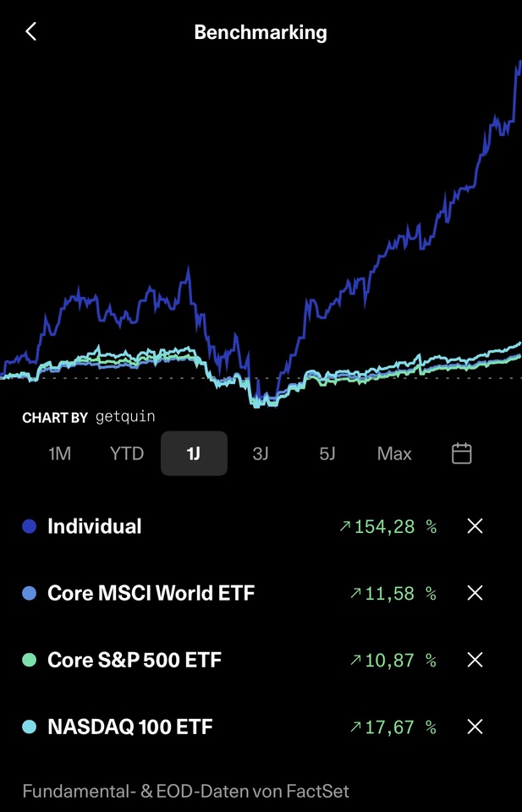Click the Core MSCI World ETF color dot
This screenshot has height=812, width=522.
coord(30,594)
